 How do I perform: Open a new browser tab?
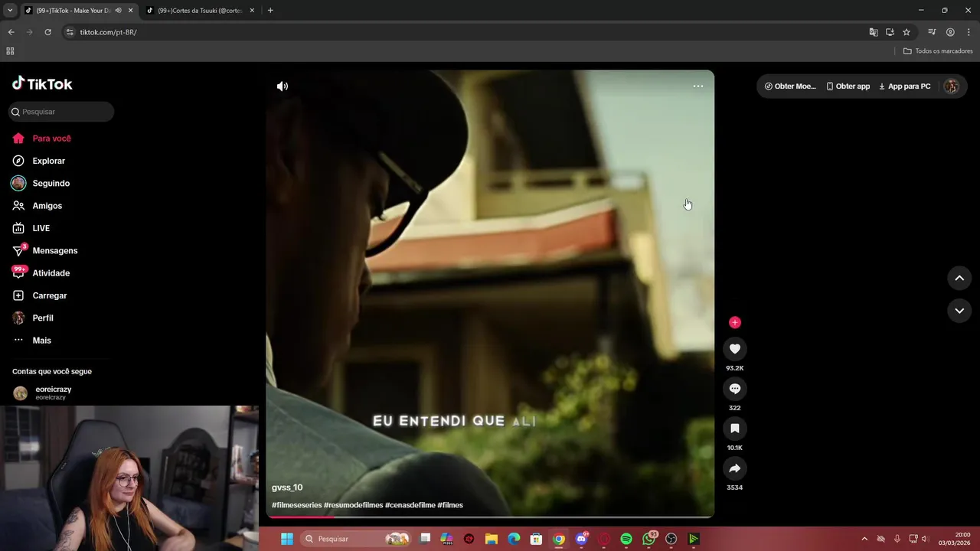(x=270, y=11)
